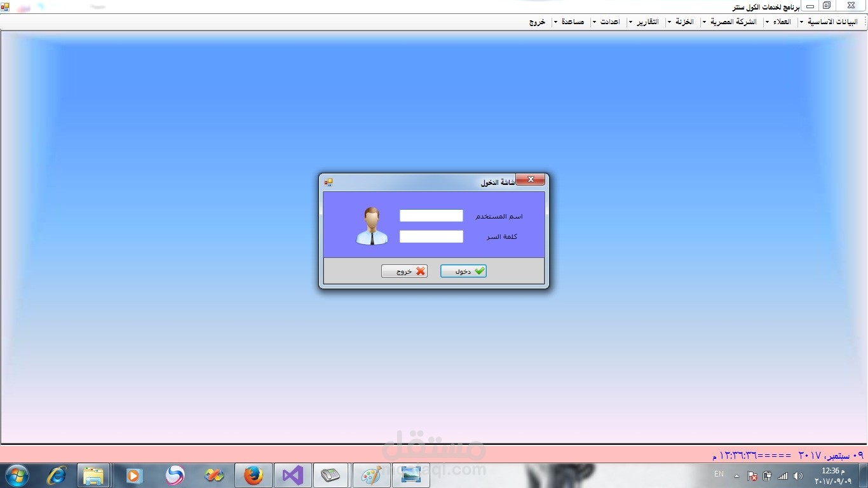Click خروج in the top menu bar
Screen dimensions: 868x488
pyautogui.click(x=538, y=22)
